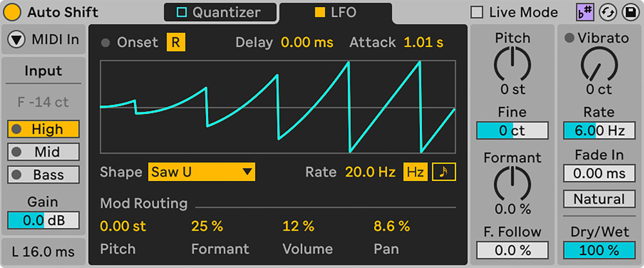Click the Vibrato amount knob
The image size is (644, 268).
tap(599, 65)
